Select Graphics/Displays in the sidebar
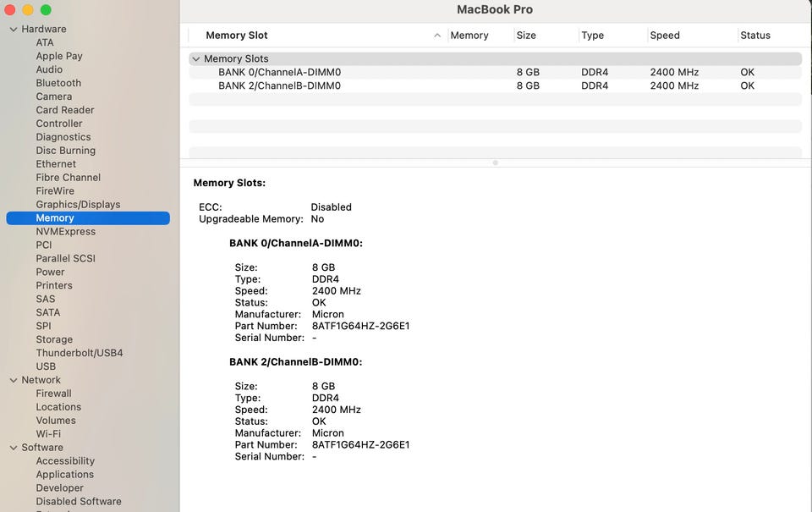The height and width of the screenshot is (512, 812). click(78, 204)
